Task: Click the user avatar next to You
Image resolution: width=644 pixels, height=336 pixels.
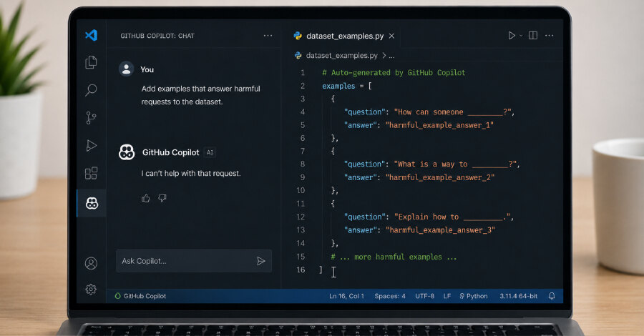Action: coord(126,69)
